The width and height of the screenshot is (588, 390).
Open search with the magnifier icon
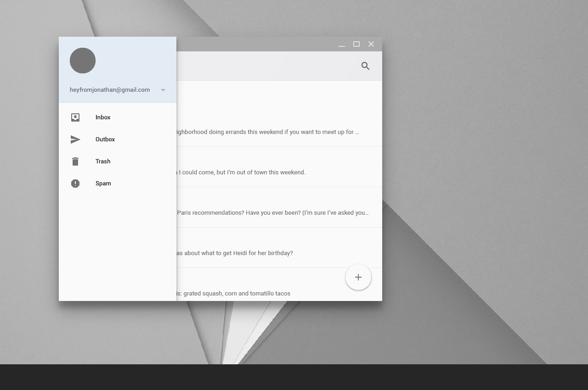click(x=366, y=66)
